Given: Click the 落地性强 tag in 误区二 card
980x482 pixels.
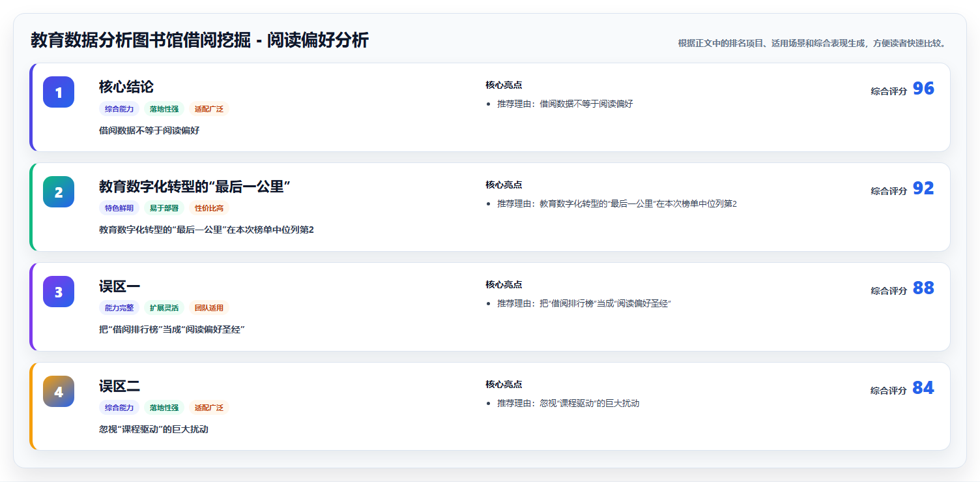Looking at the screenshot, I should point(164,408).
